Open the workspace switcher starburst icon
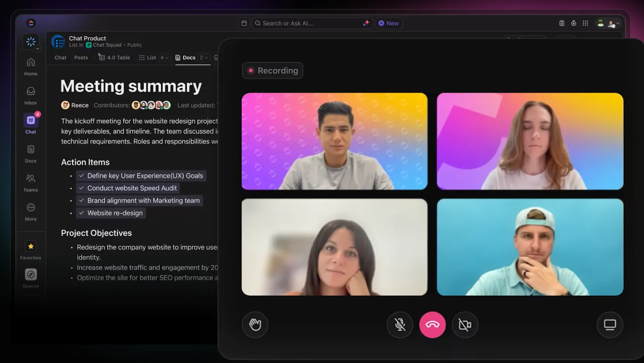644x363 pixels. point(31,41)
